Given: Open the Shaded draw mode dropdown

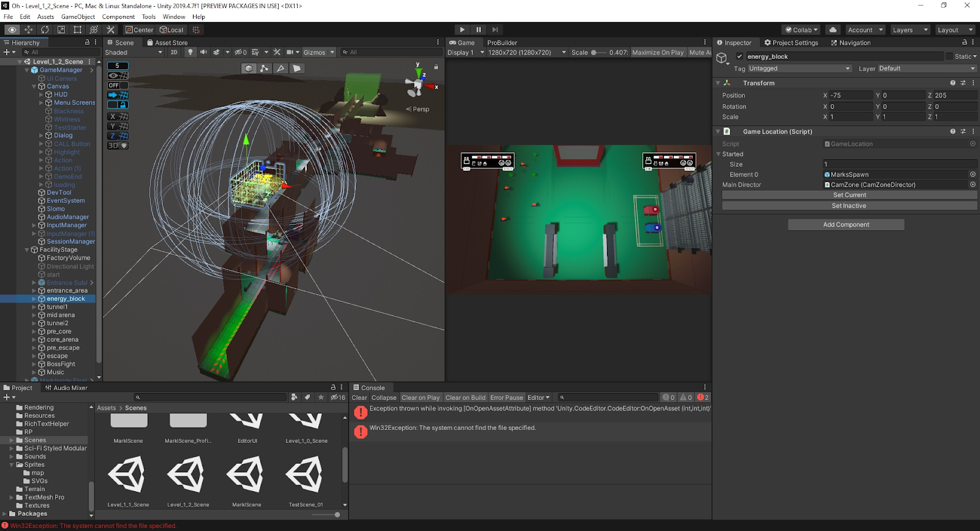Looking at the screenshot, I should click(x=134, y=52).
